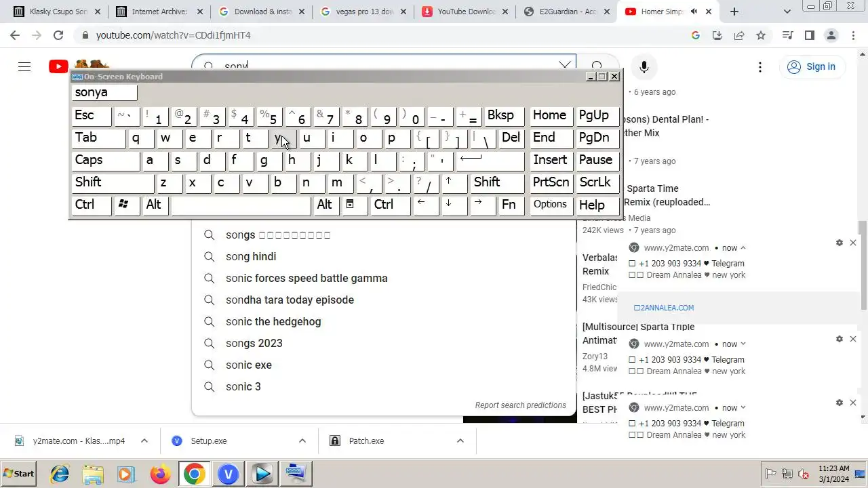Toggle the right Ctrl key

pos(391,205)
